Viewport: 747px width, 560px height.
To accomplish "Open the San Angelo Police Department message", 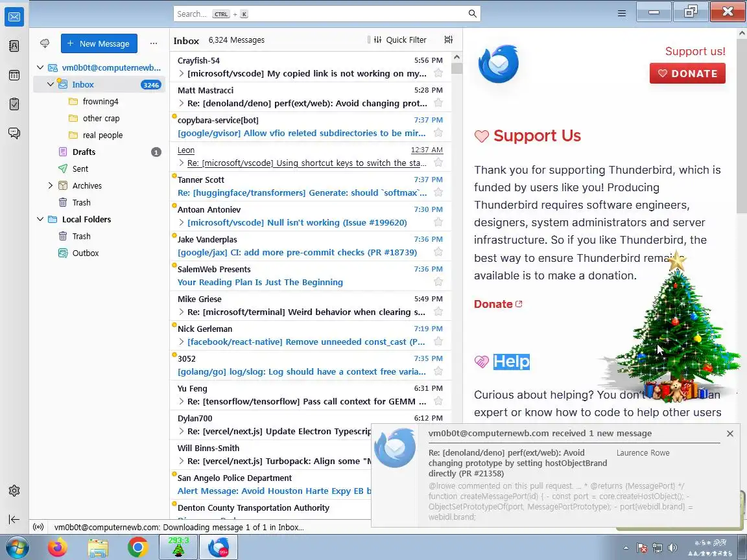I will click(x=270, y=484).
